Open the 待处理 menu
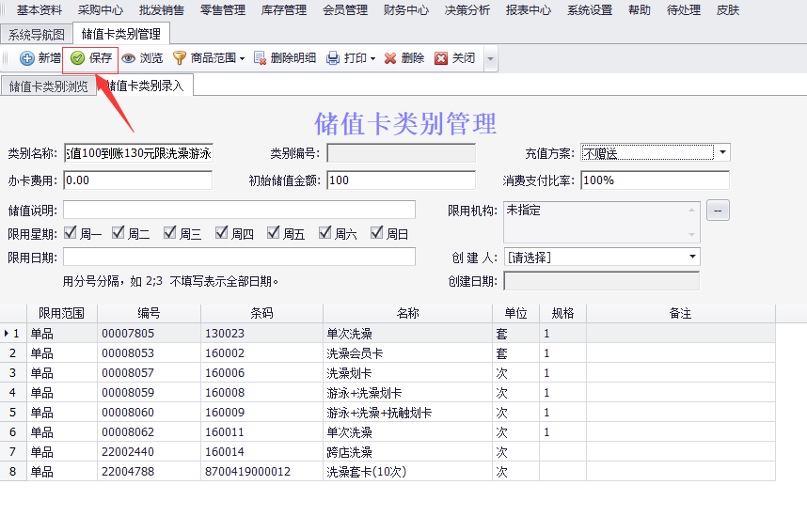The height and width of the screenshot is (532, 807). (x=684, y=9)
